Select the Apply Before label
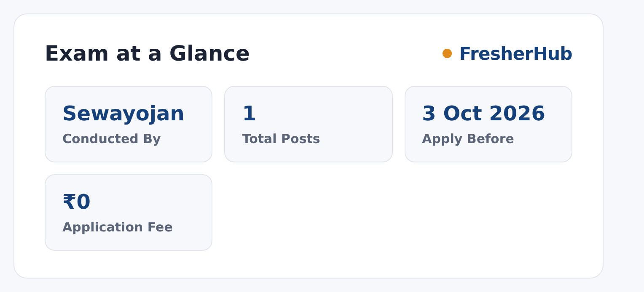The width and height of the screenshot is (644, 292). coord(468,139)
